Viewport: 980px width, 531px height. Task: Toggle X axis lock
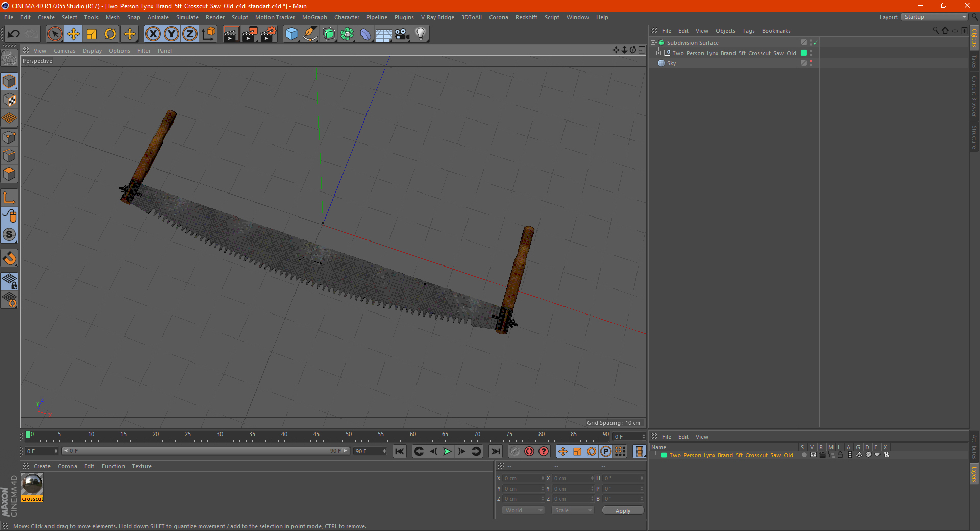[153, 34]
